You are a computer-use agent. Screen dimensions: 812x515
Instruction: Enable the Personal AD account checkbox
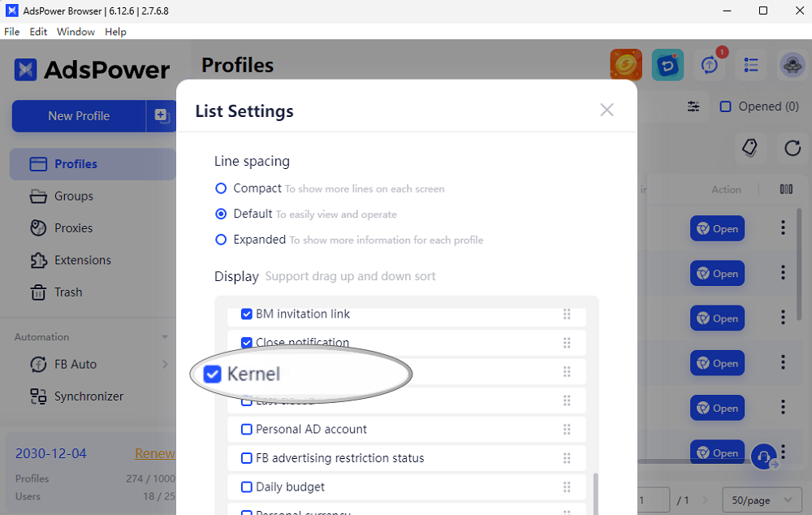click(x=247, y=429)
